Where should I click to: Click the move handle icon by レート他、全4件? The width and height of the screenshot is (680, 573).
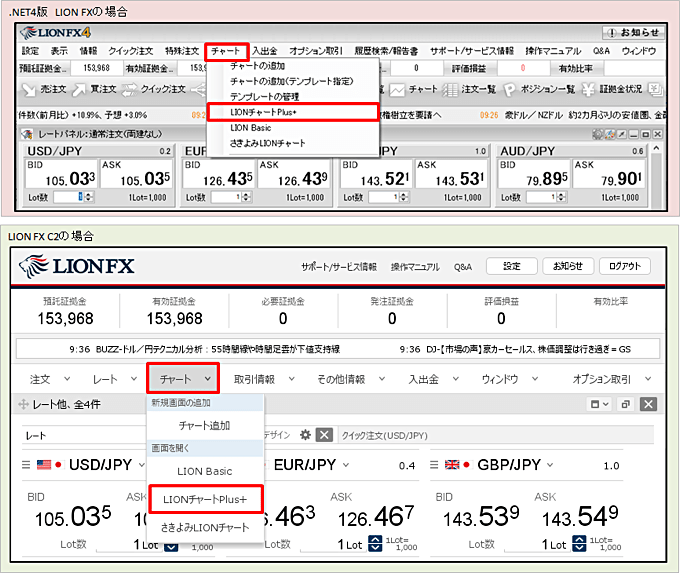click(x=23, y=404)
